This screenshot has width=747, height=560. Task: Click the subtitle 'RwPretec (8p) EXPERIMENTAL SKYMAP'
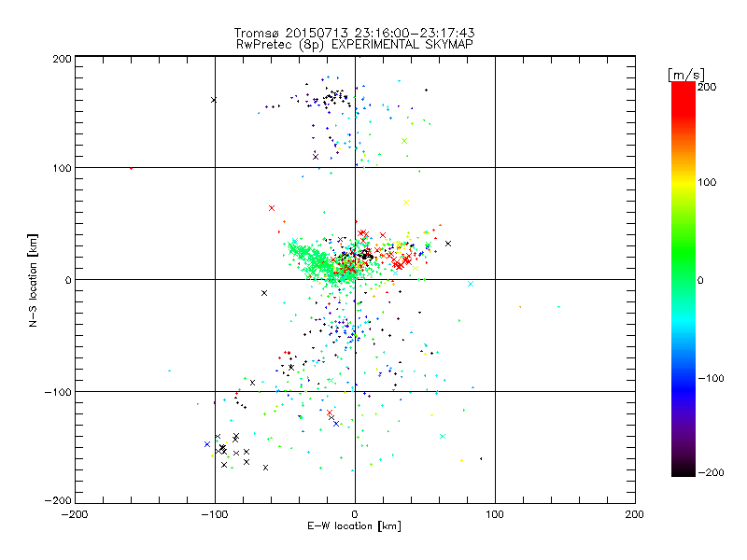355,44
